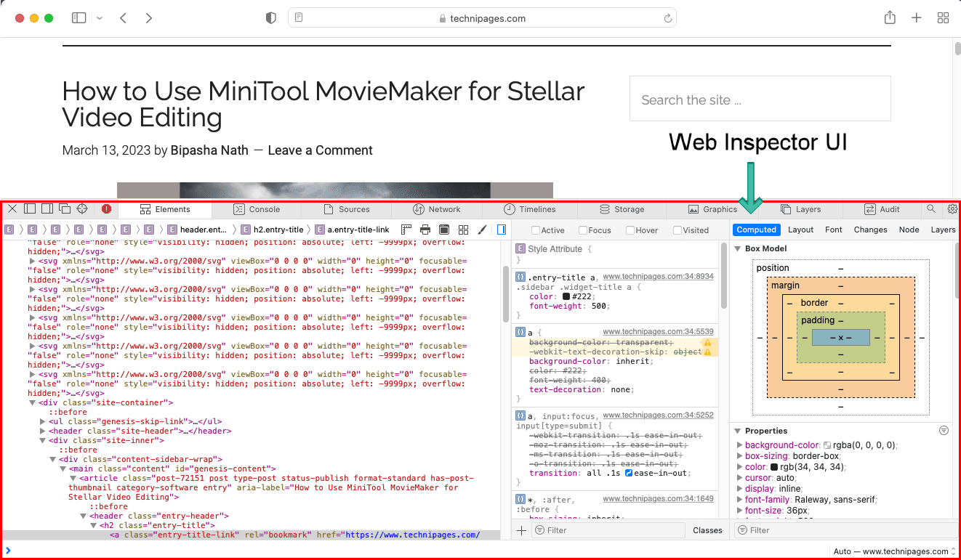This screenshot has width=961, height=560.
Task: Switch to the Sources tab
Action: click(346, 209)
